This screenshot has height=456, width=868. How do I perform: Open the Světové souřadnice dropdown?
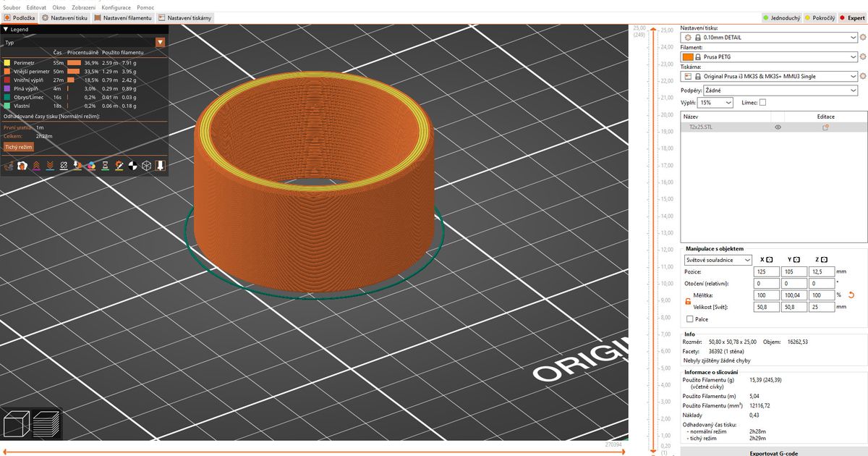pyautogui.click(x=716, y=260)
